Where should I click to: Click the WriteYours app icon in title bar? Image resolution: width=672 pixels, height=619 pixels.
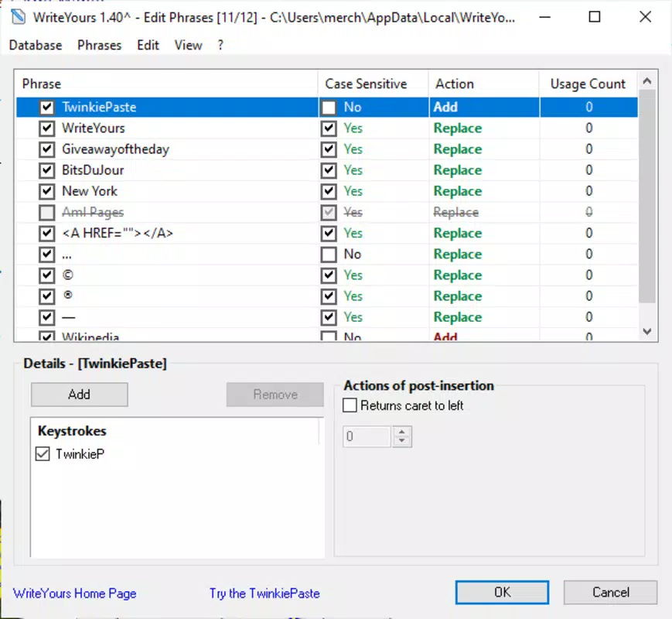point(19,17)
